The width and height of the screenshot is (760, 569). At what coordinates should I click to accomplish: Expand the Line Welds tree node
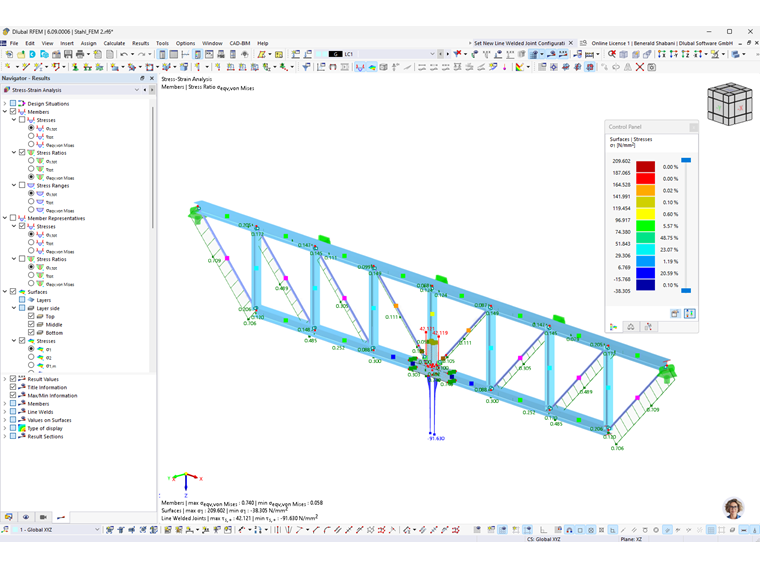click(x=5, y=412)
